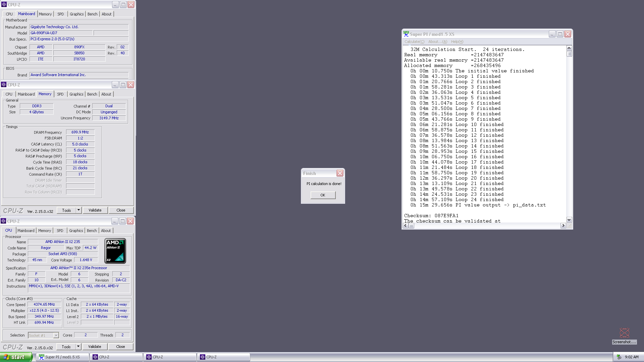Click the DRAM Frequency value 699.9 MHz

pos(80,132)
